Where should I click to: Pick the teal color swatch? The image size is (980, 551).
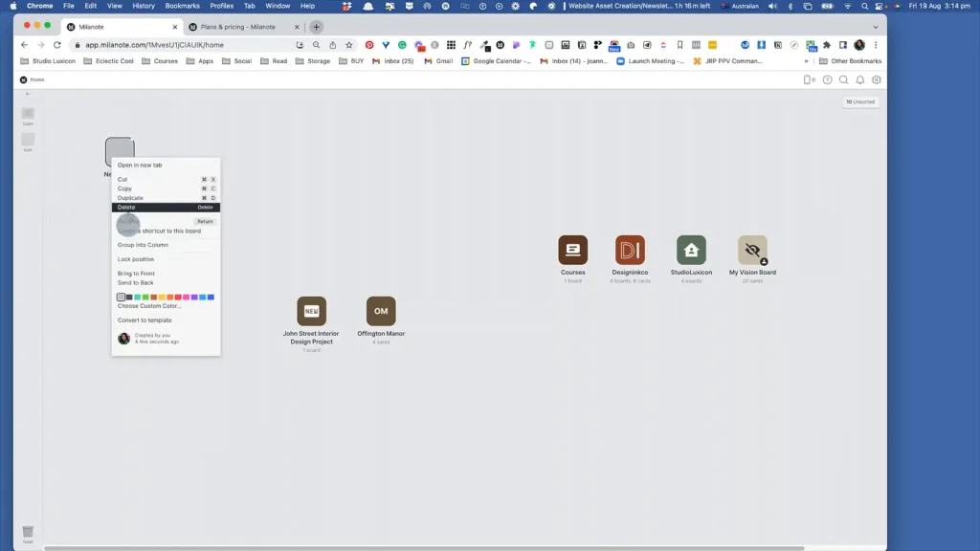pyautogui.click(x=138, y=298)
